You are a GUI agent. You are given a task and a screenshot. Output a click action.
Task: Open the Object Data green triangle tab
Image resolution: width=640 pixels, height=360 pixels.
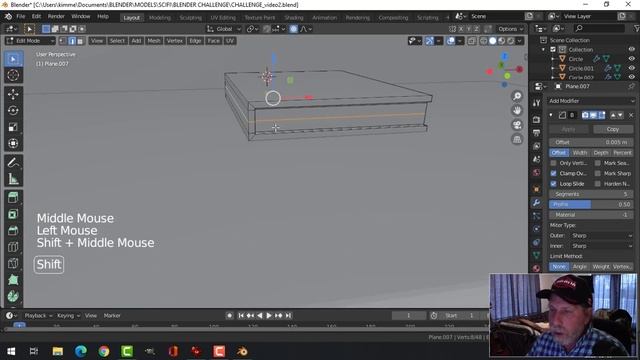pos(536,255)
